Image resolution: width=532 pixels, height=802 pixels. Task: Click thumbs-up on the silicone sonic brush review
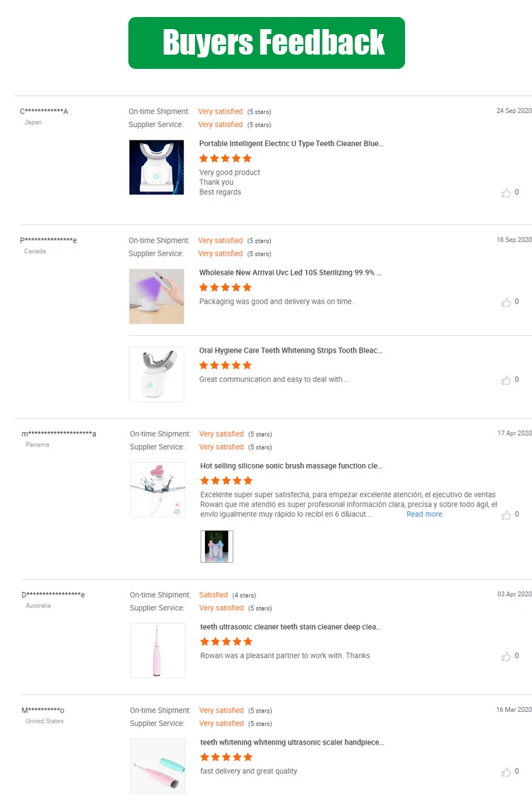(506, 515)
